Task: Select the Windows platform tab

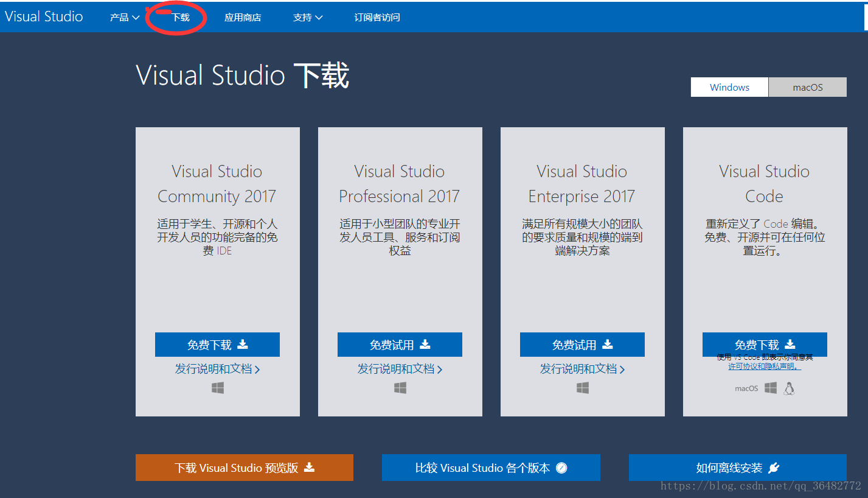Action: [x=729, y=87]
